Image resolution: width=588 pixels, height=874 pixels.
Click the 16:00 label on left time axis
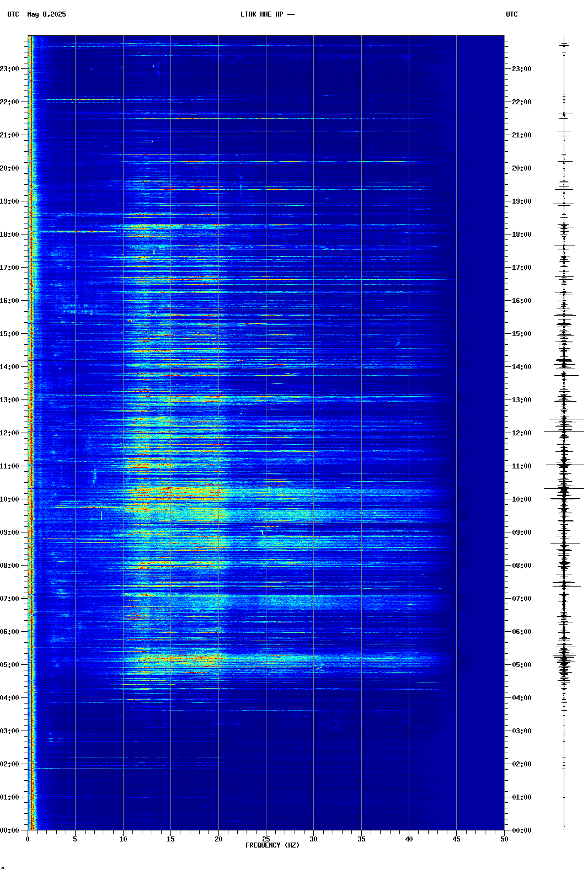tap(9, 301)
